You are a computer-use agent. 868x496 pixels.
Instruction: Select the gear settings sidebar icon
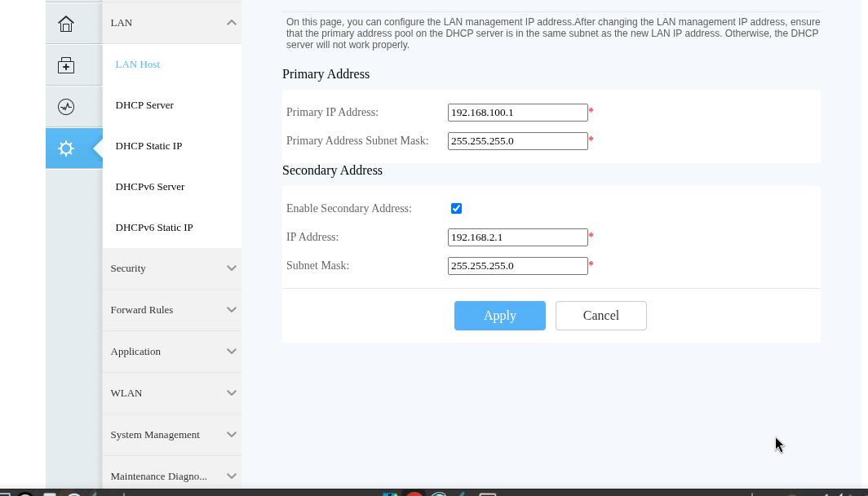[66, 148]
